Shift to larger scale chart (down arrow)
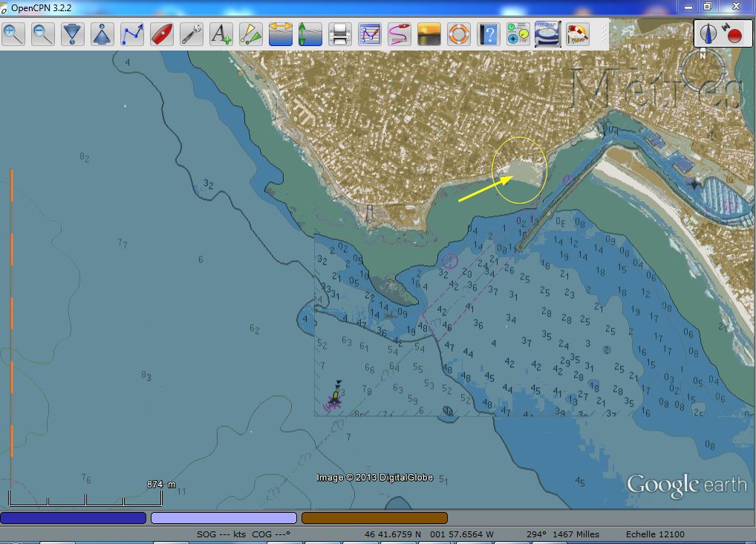This screenshot has height=544, width=756. click(x=73, y=34)
